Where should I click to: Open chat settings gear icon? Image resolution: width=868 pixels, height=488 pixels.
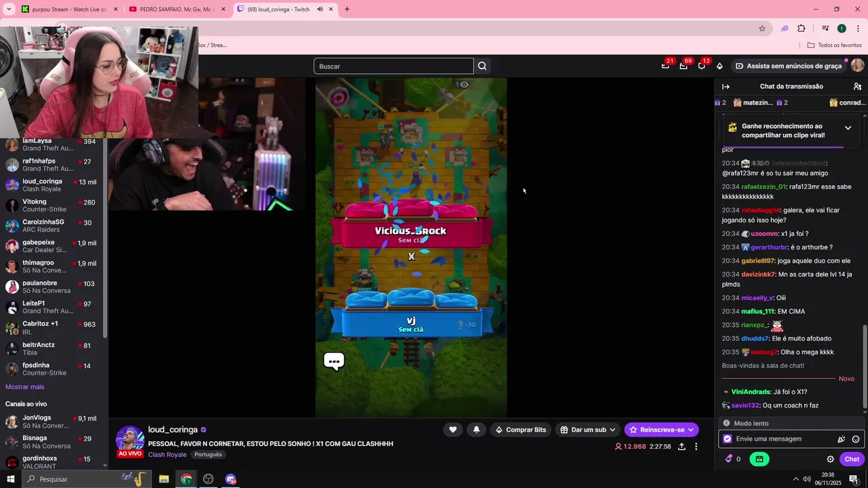click(x=830, y=459)
